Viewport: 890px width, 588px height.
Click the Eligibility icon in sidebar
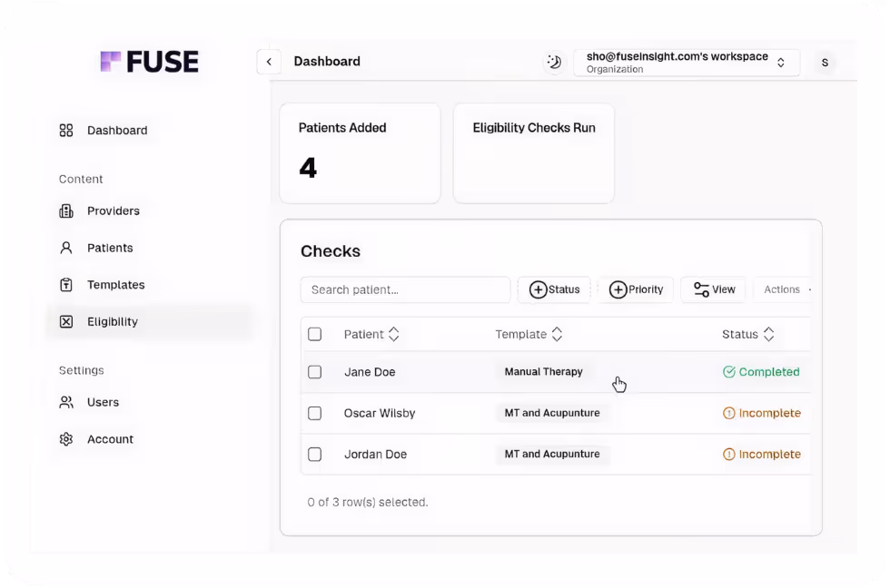click(x=66, y=321)
